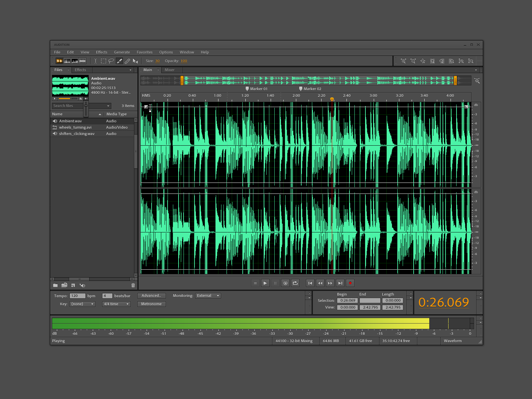Click Zoom Out Full Both Axes icon
Viewport: 532px width, 399px height.
pos(423,61)
